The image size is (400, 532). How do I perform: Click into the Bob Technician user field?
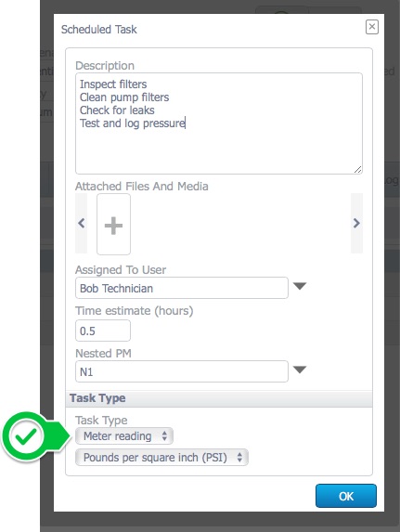click(182, 288)
